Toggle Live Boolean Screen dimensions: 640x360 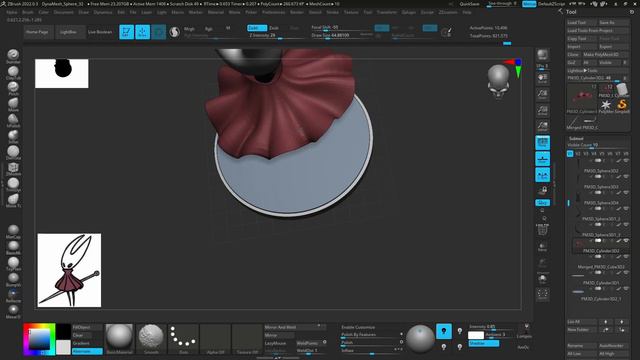click(x=100, y=32)
